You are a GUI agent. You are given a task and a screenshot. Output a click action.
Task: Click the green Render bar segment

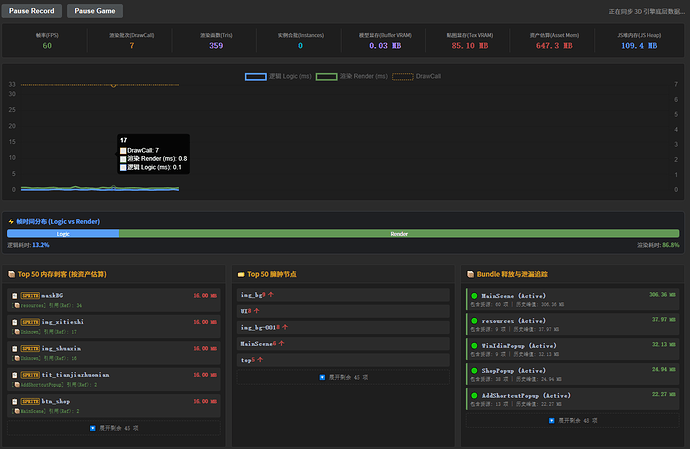coord(399,234)
